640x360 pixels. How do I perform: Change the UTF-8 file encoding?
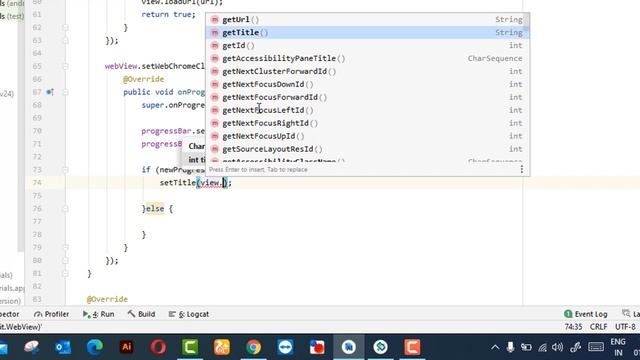tap(625, 327)
